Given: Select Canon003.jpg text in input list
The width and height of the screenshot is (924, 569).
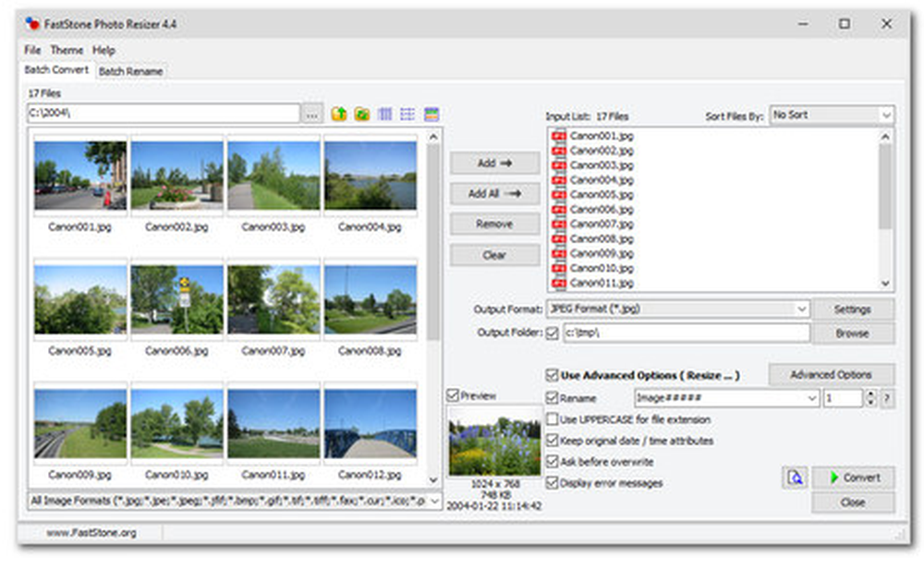Looking at the screenshot, I should (602, 165).
